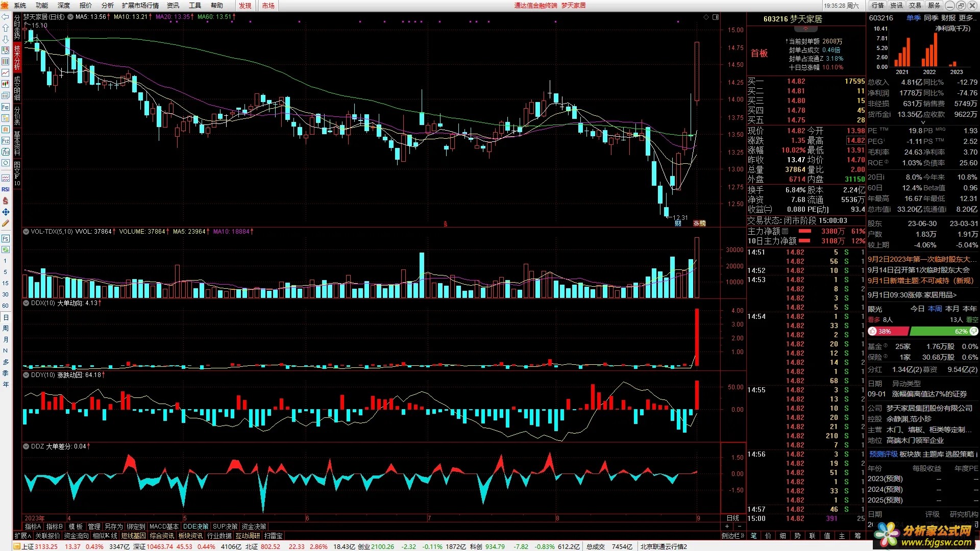This screenshot has height=551, width=980.
Task: Select the candlestick chart icon in the sidebar
Action: pyautogui.click(x=6, y=84)
